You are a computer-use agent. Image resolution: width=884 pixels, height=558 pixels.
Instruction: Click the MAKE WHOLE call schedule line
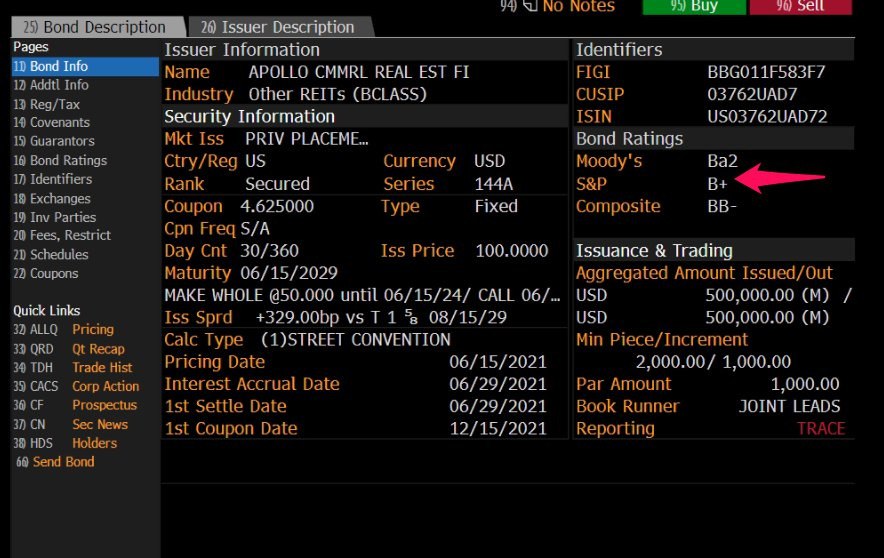pos(363,295)
